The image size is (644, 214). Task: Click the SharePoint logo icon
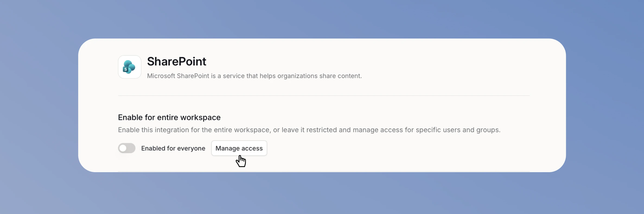point(129,67)
